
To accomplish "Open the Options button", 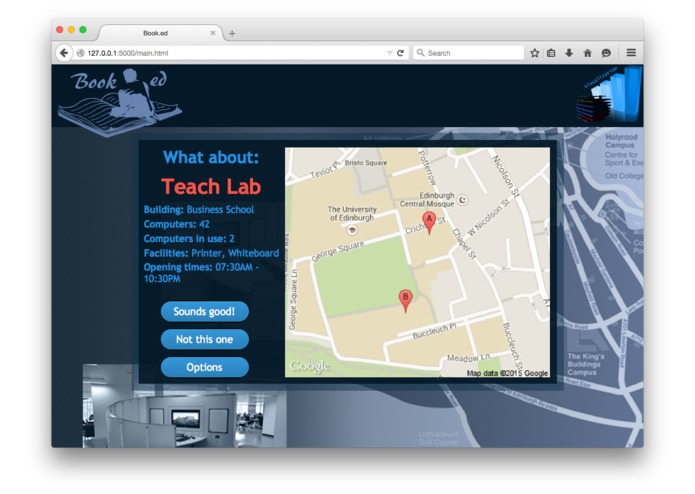I will [204, 367].
